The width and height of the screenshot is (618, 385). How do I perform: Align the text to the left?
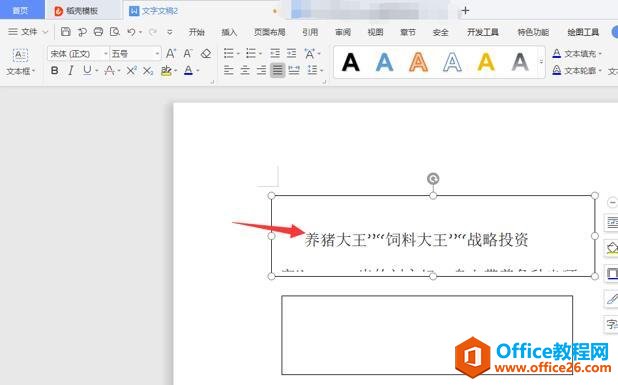tap(229, 71)
